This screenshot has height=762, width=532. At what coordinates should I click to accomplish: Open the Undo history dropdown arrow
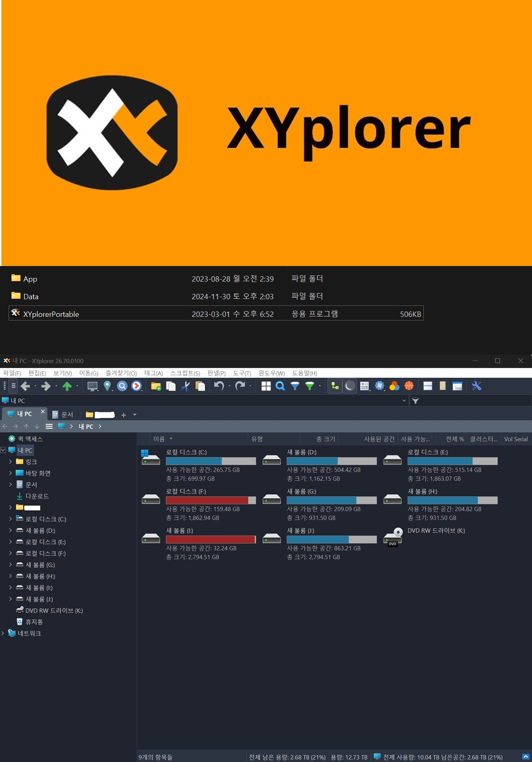pos(229,386)
